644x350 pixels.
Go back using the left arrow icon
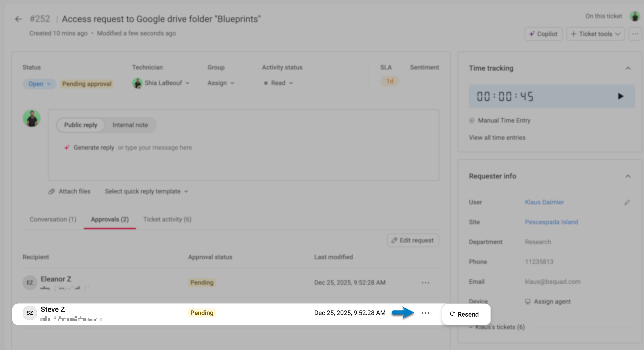pos(18,19)
